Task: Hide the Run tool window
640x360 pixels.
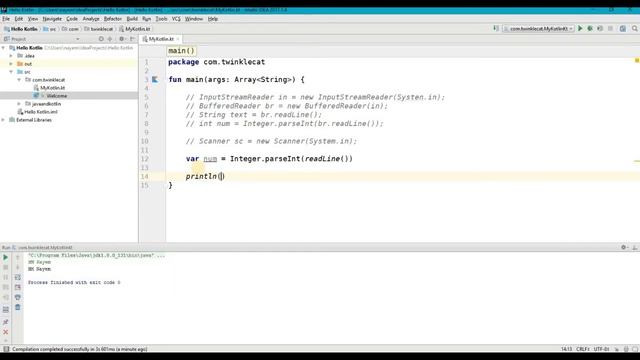Action: coord(635,247)
